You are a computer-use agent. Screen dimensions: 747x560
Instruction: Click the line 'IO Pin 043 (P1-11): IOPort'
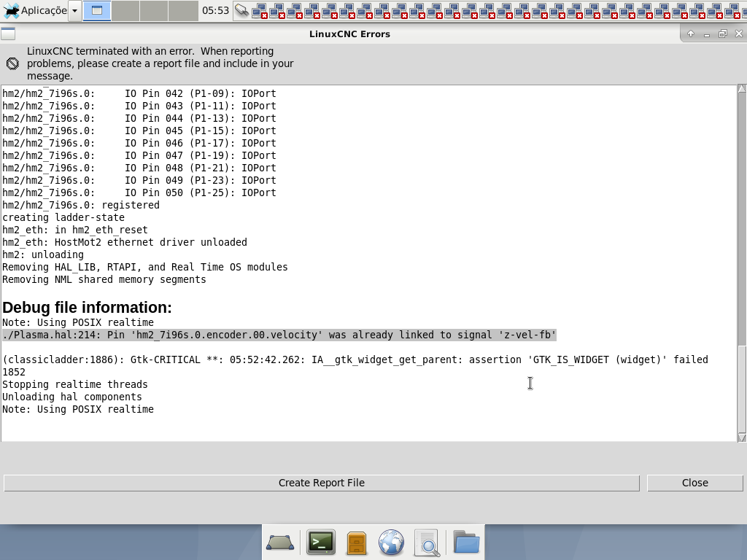pos(139,106)
